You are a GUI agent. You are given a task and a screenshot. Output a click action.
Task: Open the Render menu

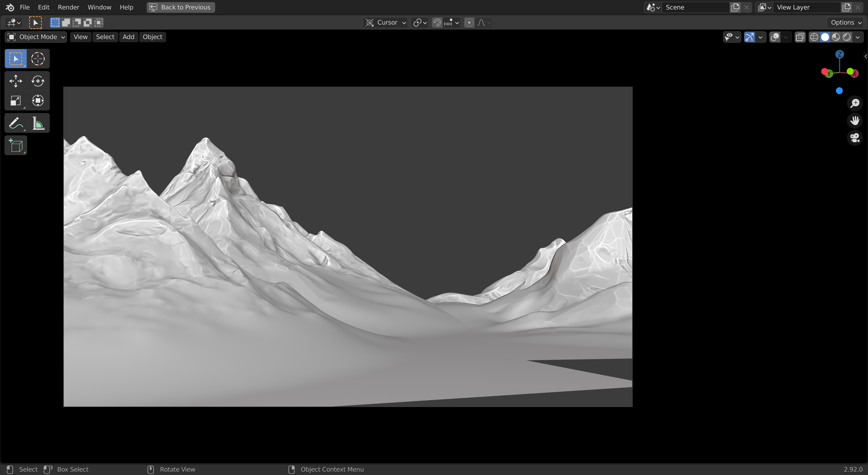[x=68, y=7]
